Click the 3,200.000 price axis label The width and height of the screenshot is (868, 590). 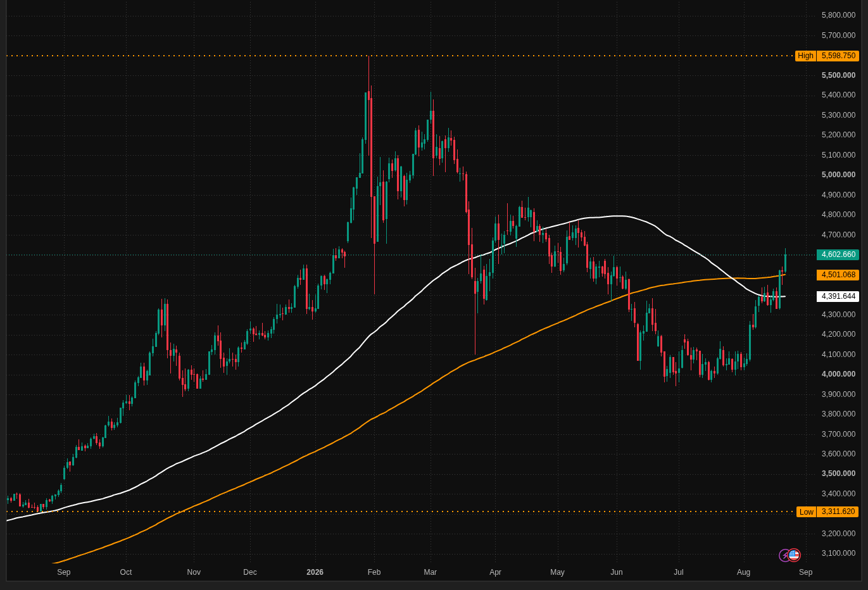[838, 534]
